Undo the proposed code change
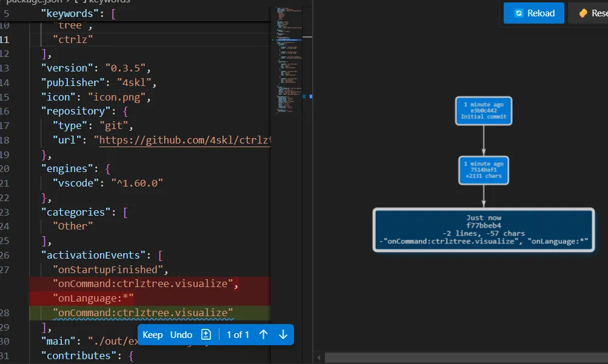This screenshot has width=608, height=364. click(181, 334)
